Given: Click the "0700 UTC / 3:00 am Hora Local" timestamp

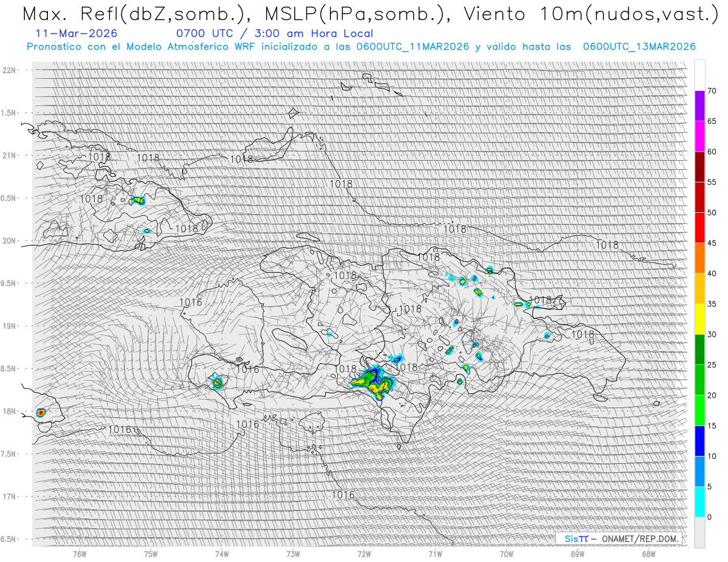Looking at the screenshot, I should coord(275,33).
